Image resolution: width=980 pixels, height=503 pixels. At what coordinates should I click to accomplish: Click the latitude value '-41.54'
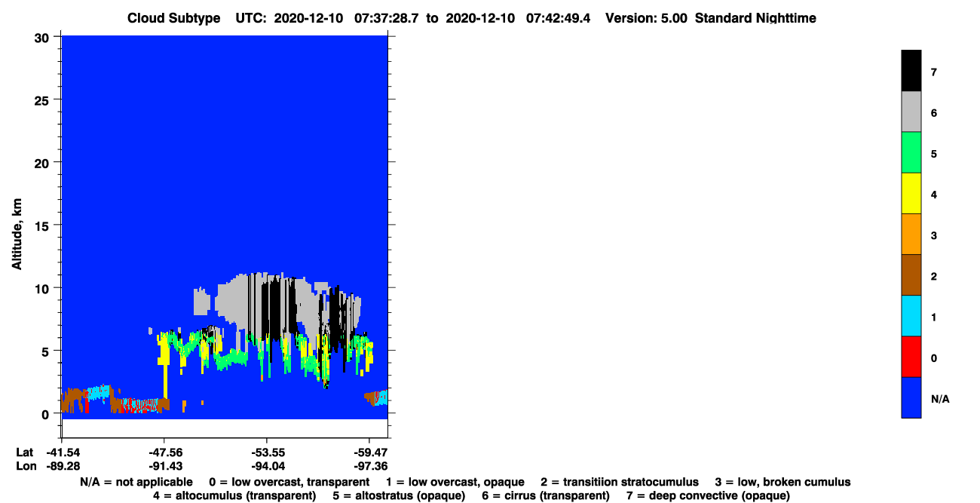(62, 452)
